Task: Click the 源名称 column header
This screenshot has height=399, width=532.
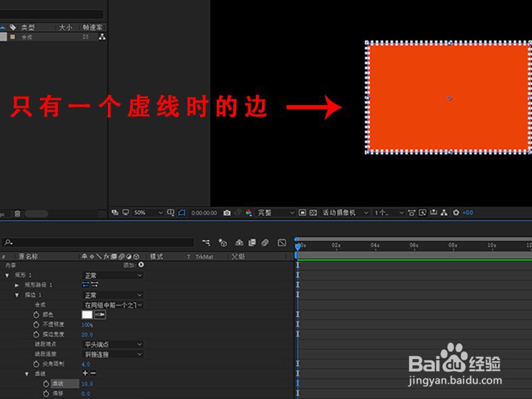Action: [x=28, y=257]
